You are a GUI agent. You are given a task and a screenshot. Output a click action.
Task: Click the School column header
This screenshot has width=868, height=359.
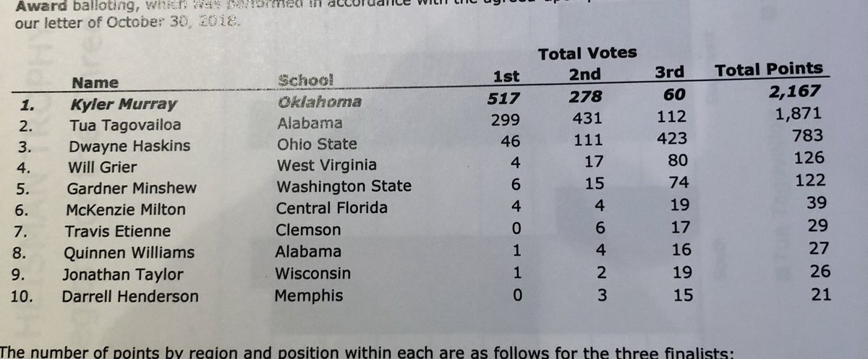pyautogui.click(x=306, y=79)
